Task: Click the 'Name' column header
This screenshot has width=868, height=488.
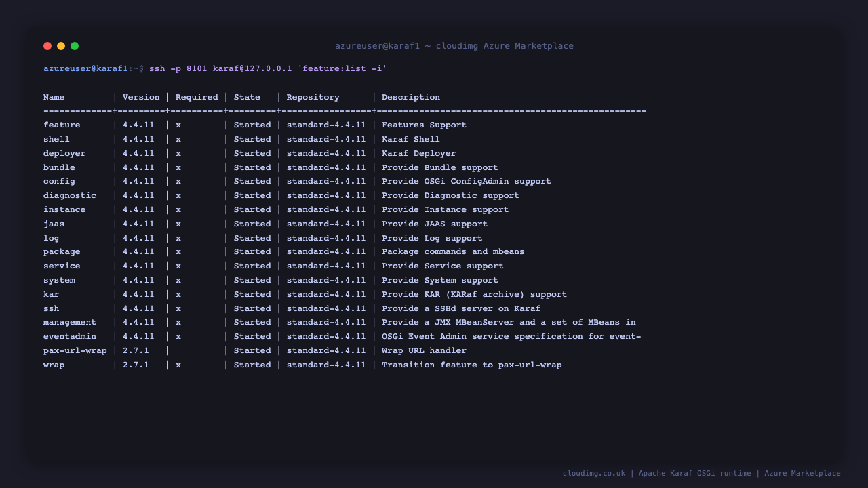Action: pos(54,97)
